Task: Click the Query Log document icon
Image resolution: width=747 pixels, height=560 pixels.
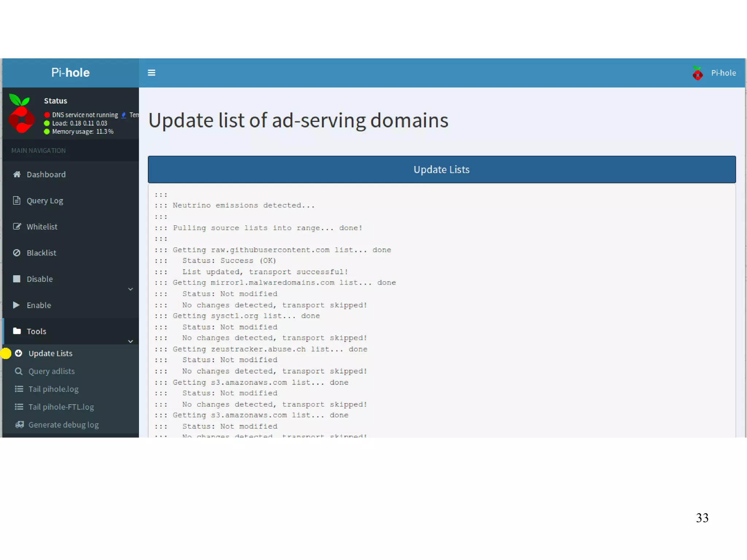Action: (17, 200)
